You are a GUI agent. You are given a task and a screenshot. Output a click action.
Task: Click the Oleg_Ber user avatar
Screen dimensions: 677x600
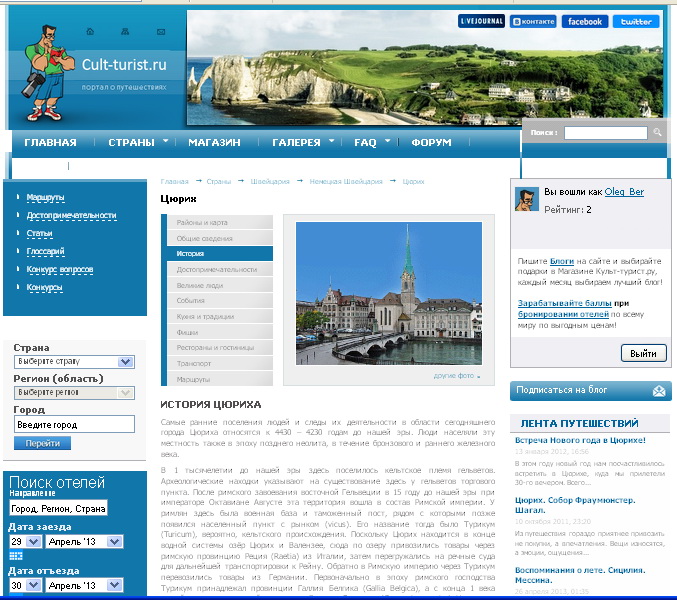pos(527,199)
